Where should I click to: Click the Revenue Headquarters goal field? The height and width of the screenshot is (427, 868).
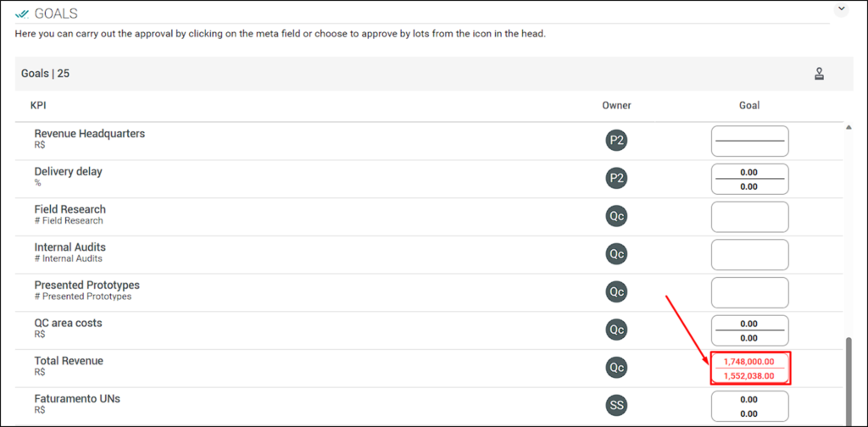coord(750,141)
